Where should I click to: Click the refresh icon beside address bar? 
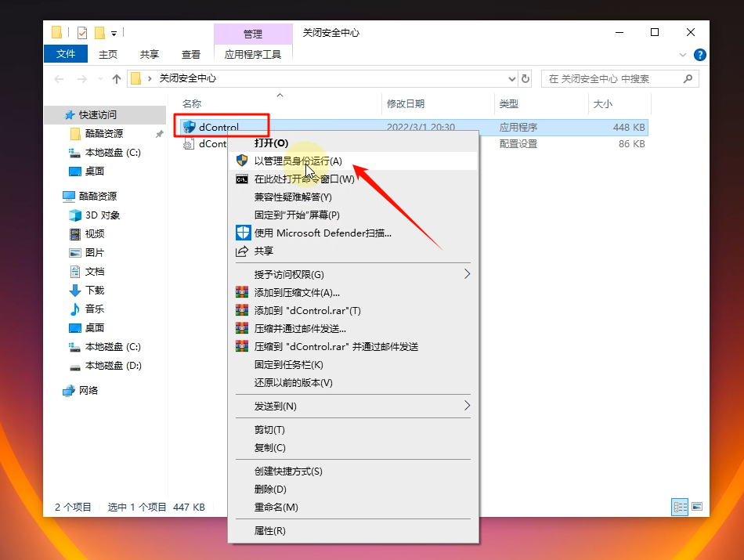point(525,79)
